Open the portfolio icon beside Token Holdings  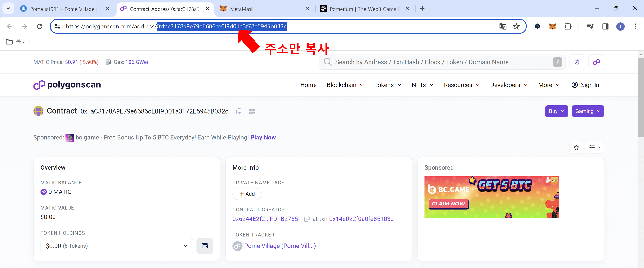point(205,246)
